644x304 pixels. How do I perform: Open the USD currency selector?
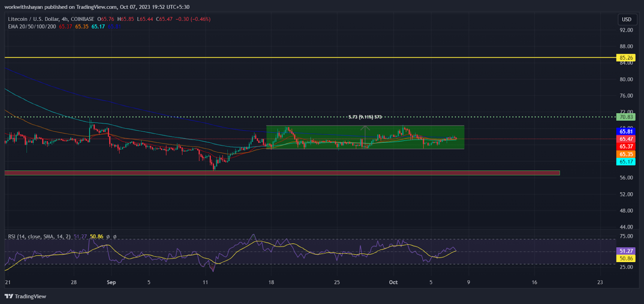click(626, 19)
